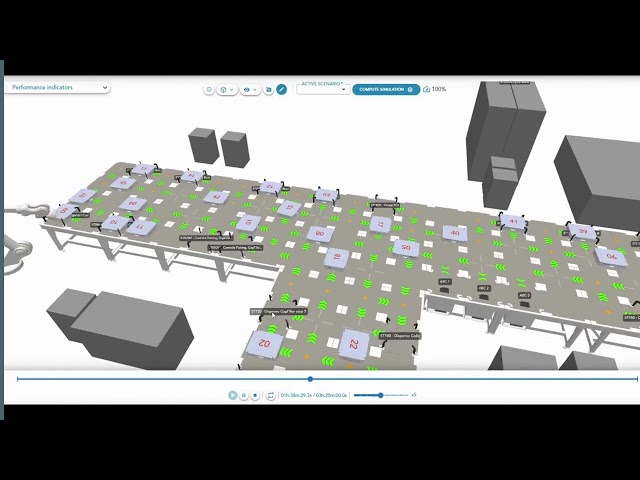Click the Compute Simulation button
The image size is (640, 480).
[x=386, y=89]
